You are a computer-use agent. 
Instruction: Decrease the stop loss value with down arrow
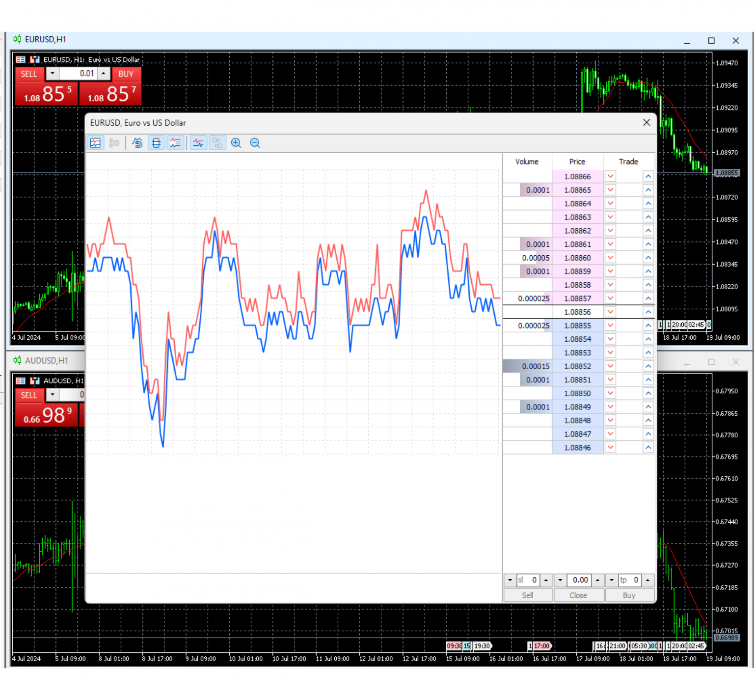tap(510, 580)
